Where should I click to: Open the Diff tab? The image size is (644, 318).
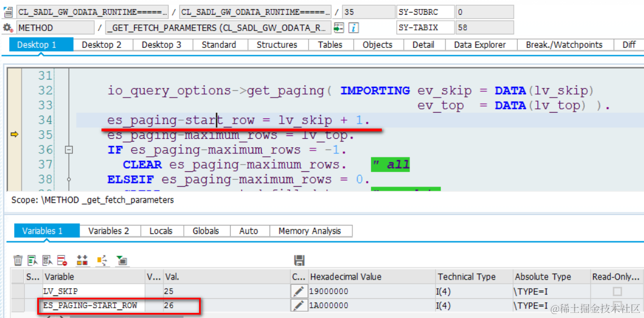[x=629, y=45]
